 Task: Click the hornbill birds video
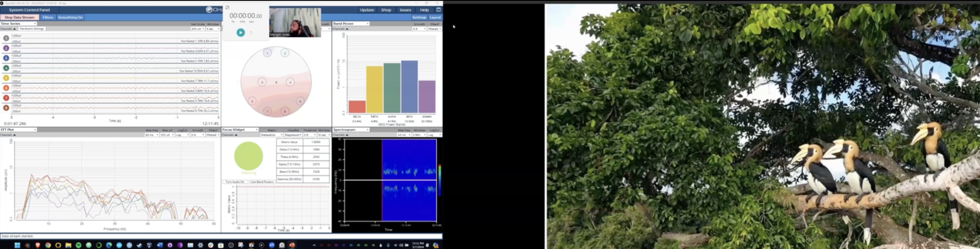click(x=762, y=126)
